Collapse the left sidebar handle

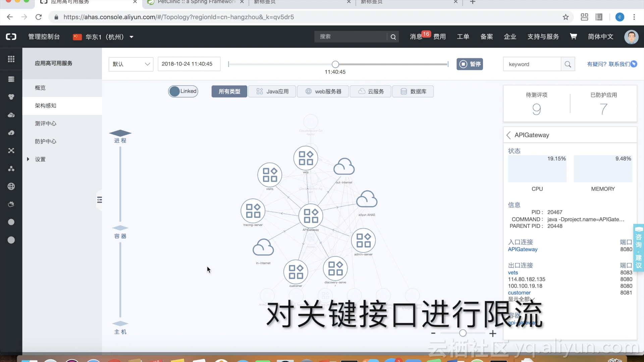click(x=99, y=200)
